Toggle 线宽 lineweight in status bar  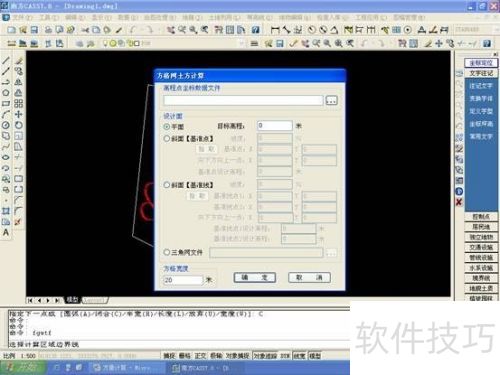click(299, 356)
